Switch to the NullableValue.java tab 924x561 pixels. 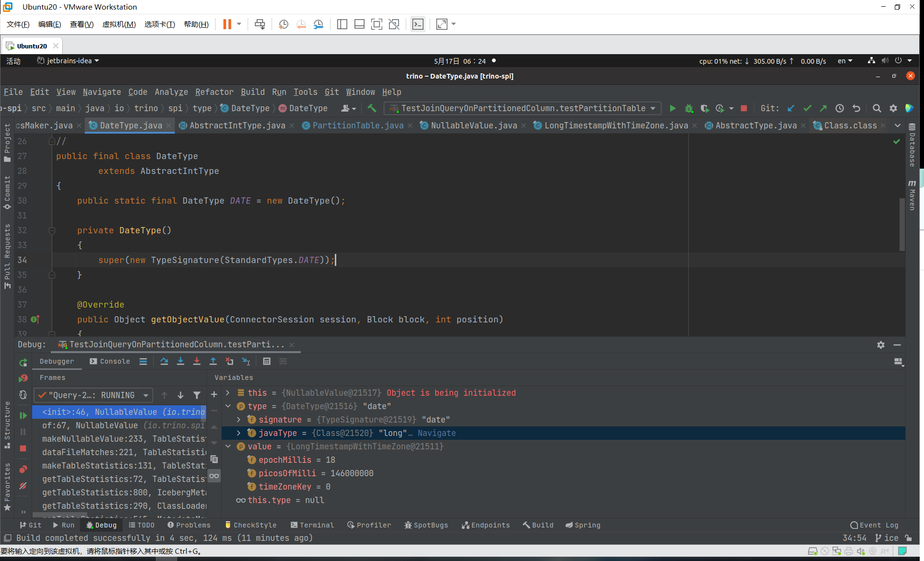pyautogui.click(x=473, y=126)
